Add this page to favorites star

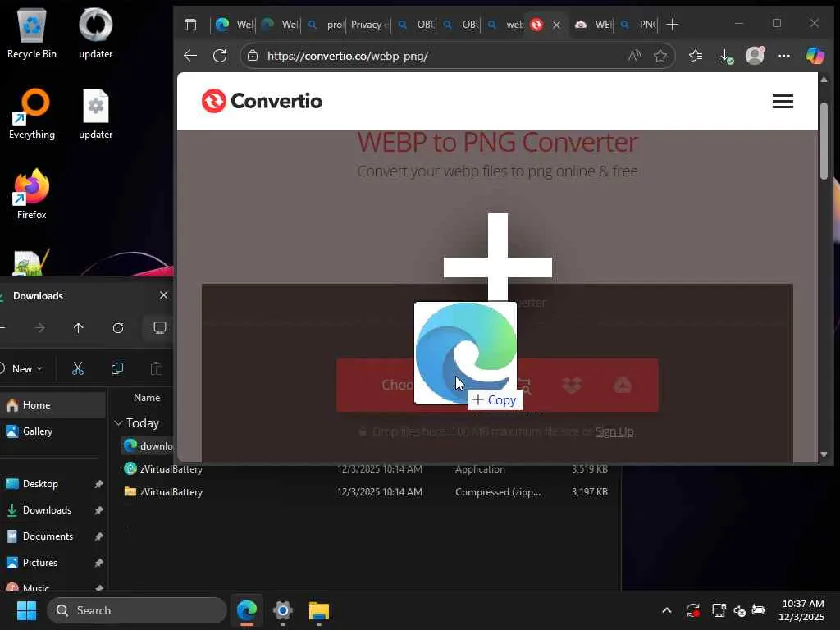660,56
